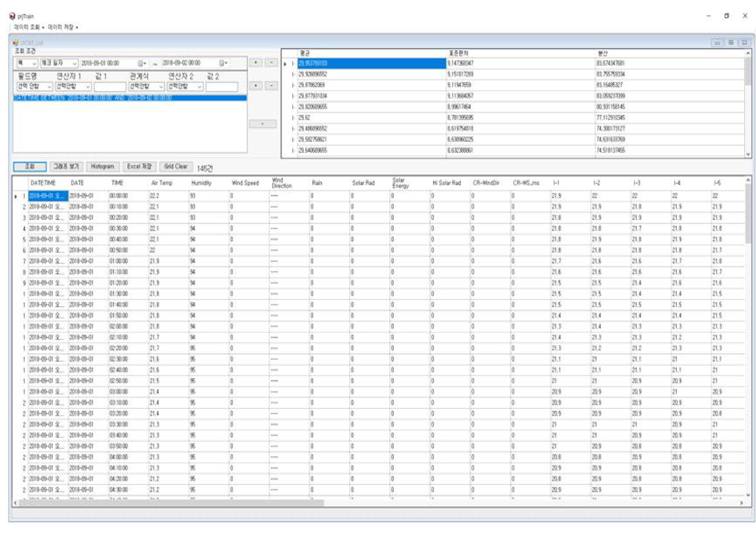Click the DATETIME column header

(x=47, y=183)
